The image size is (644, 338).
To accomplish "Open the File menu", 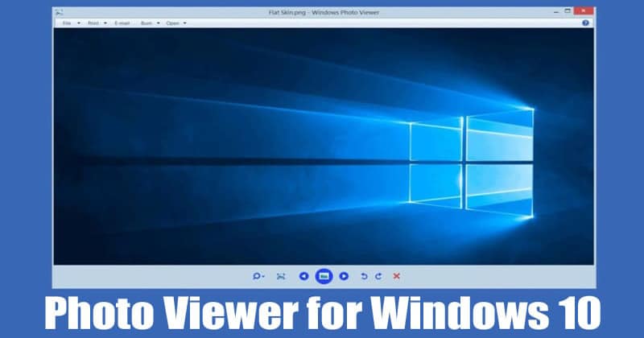I will point(71,23).
